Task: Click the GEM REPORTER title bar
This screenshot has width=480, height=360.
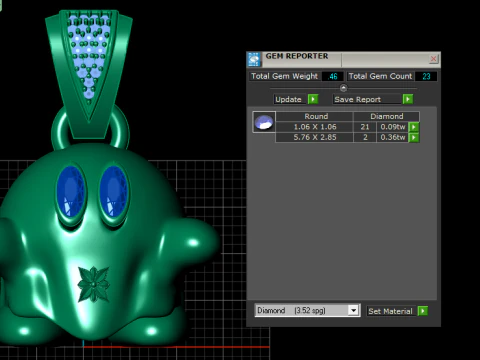Action: coord(343,59)
